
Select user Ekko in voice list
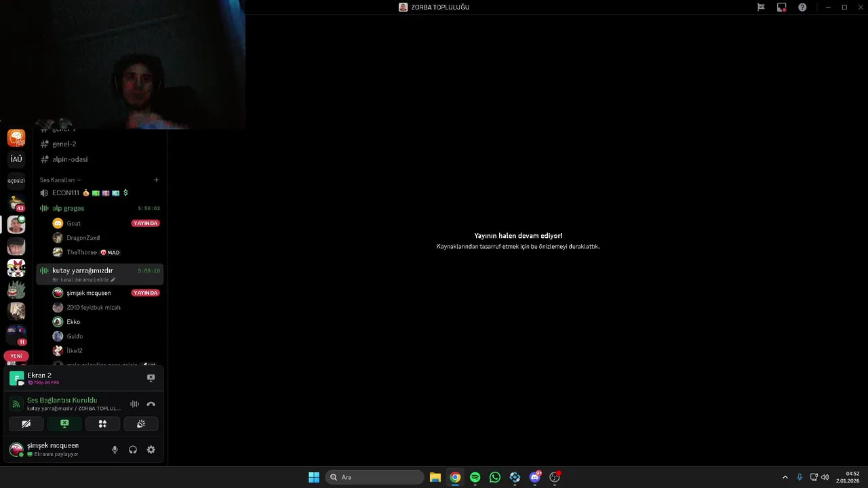point(73,322)
